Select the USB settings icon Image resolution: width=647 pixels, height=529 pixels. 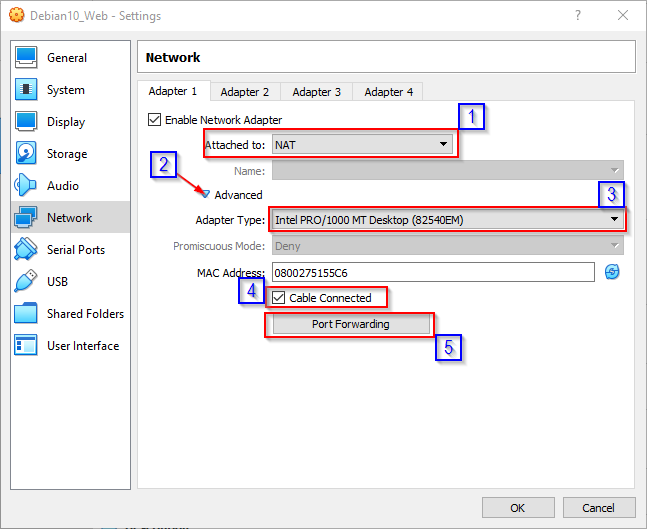(27, 282)
